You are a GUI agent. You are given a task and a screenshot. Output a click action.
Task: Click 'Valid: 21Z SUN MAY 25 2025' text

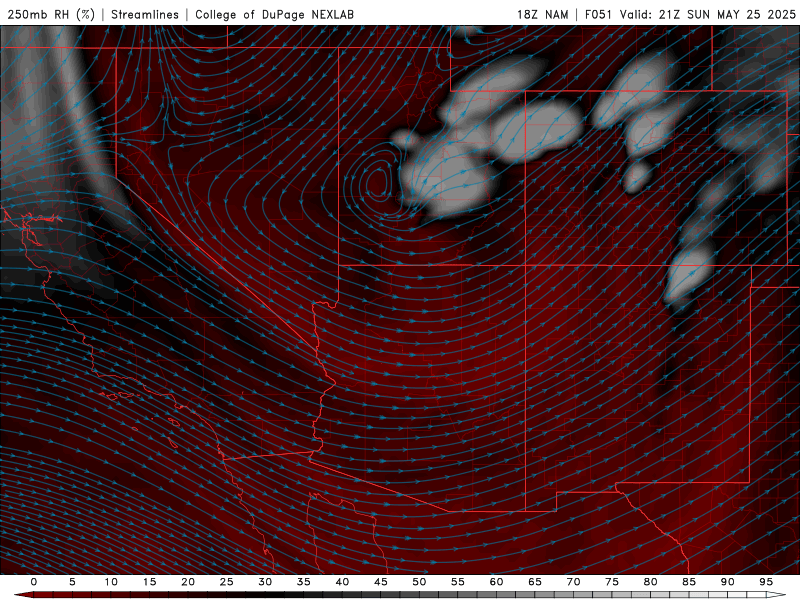point(708,14)
